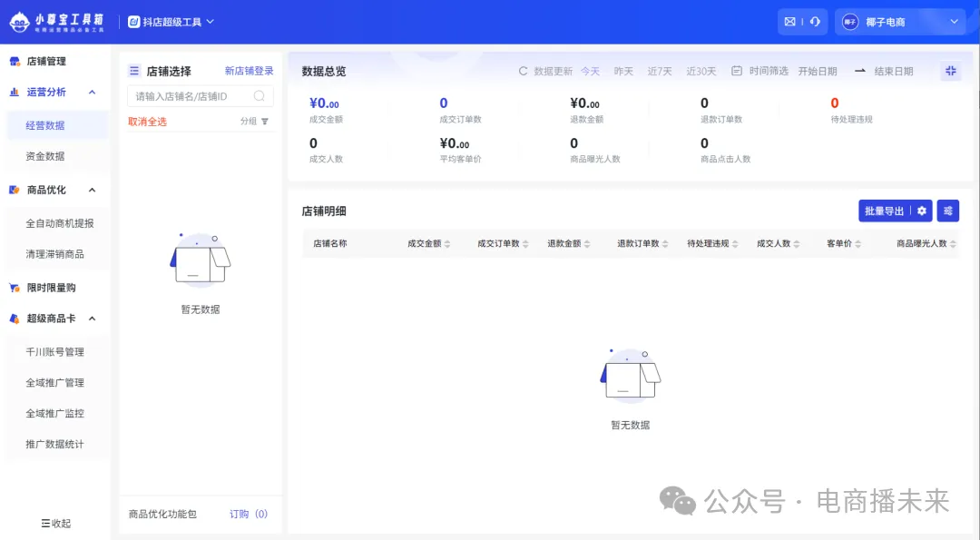The height and width of the screenshot is (540, 980).
Task: Click 取消全选 to deselect all stores
Action: (x=147, y=122)
